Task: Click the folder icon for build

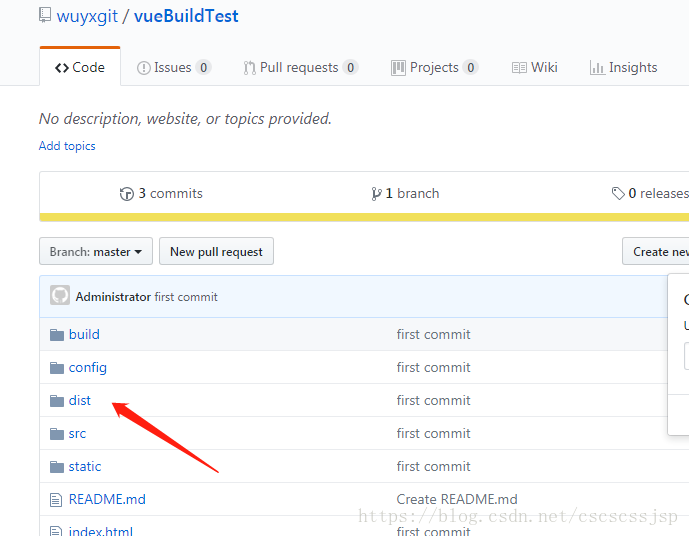Action: pyautogui.click(x=57, y=335)
